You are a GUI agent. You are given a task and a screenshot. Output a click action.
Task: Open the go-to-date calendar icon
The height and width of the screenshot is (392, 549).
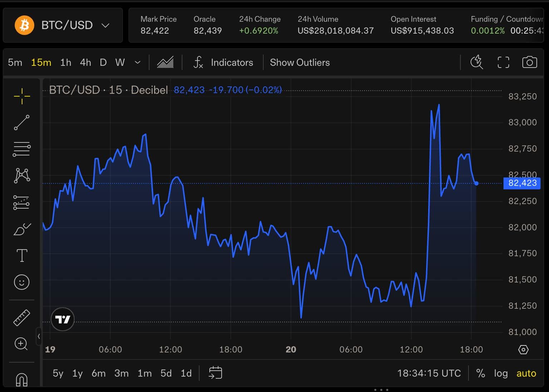coord(216,373)
